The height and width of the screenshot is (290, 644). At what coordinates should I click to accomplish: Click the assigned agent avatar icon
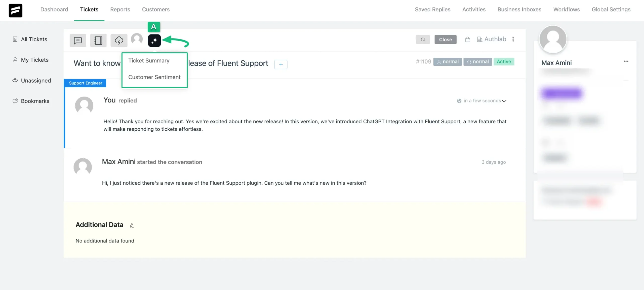coord(137,39)
